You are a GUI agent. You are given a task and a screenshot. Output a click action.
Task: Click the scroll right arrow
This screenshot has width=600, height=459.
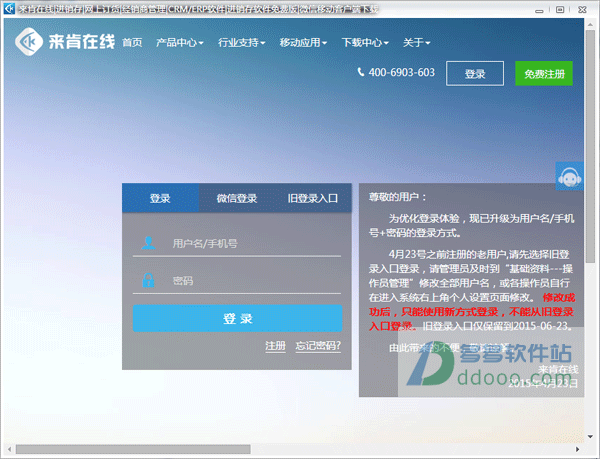click(577, 449)
